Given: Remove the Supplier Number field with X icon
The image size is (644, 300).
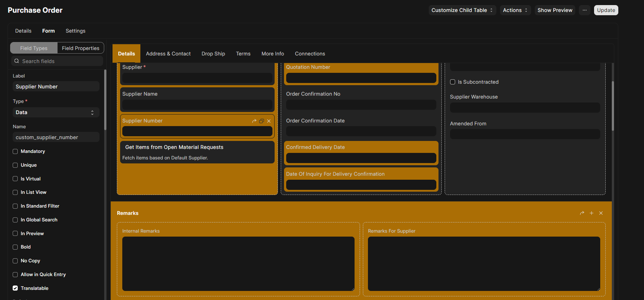Looking at the screenshot, I should click(x=269, y=121).
